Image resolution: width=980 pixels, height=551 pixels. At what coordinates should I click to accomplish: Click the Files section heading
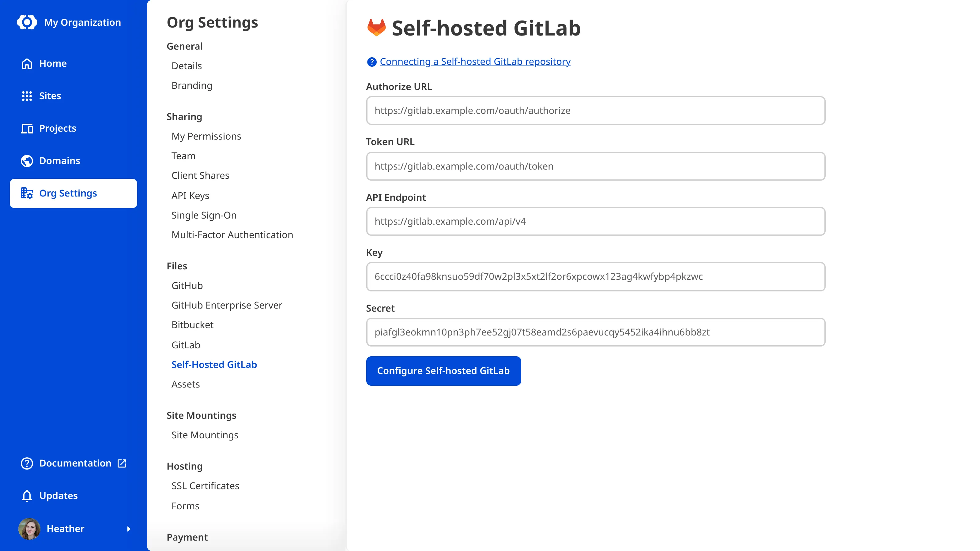177,266
